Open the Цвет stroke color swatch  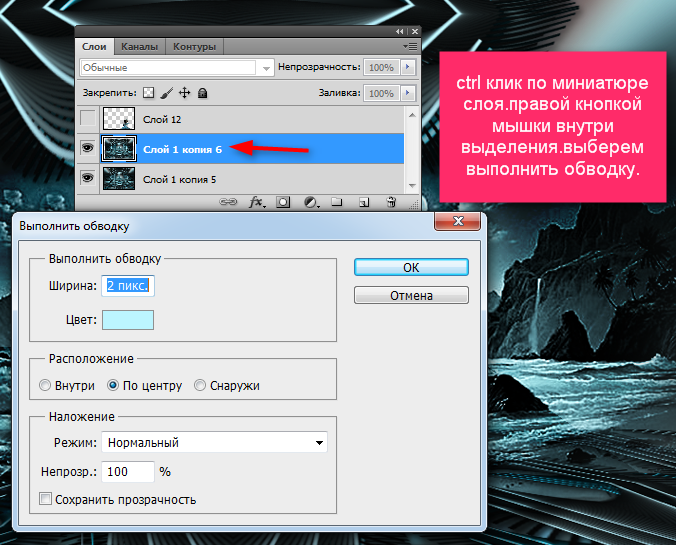tap(128, 320)
